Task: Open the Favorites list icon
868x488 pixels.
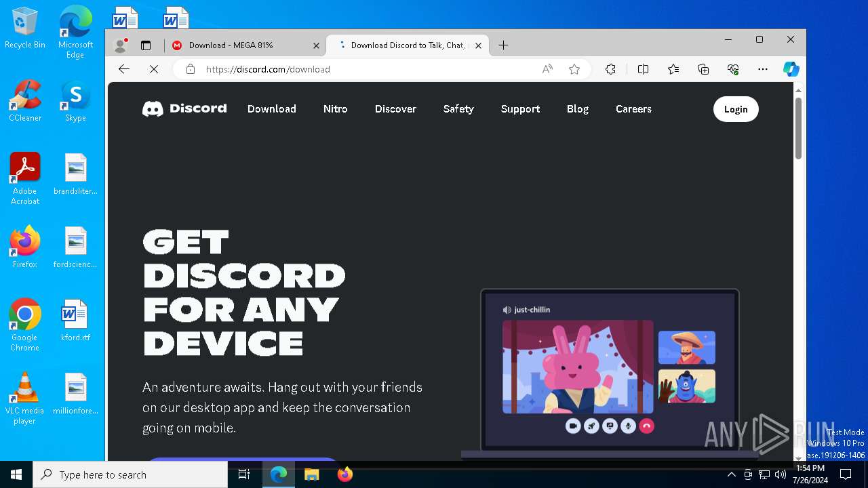Action: (x=673, y=69)
